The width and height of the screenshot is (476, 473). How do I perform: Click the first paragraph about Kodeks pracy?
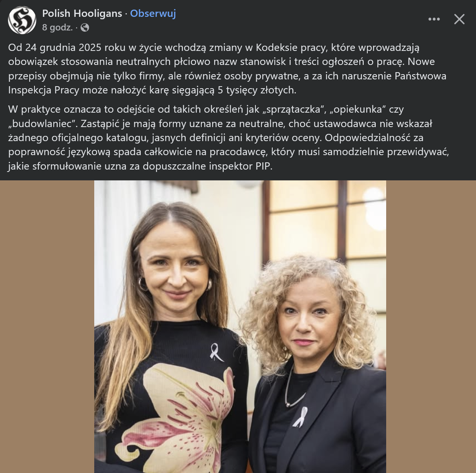227,69
